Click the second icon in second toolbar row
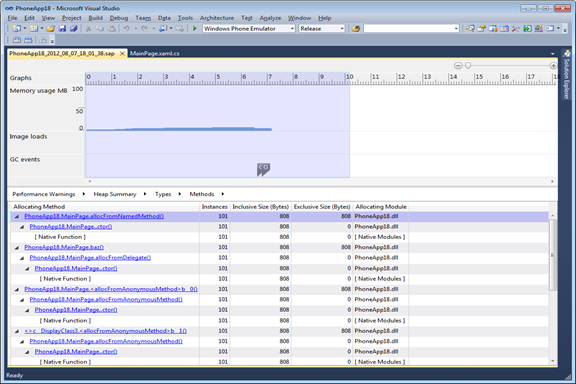 [28, 40]
